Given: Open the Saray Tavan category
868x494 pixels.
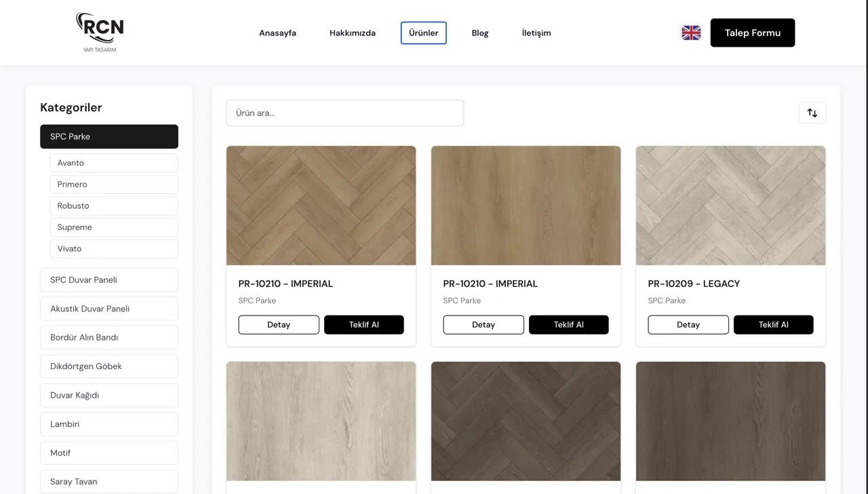Looking at the screenshot, I should coord(109,482).
